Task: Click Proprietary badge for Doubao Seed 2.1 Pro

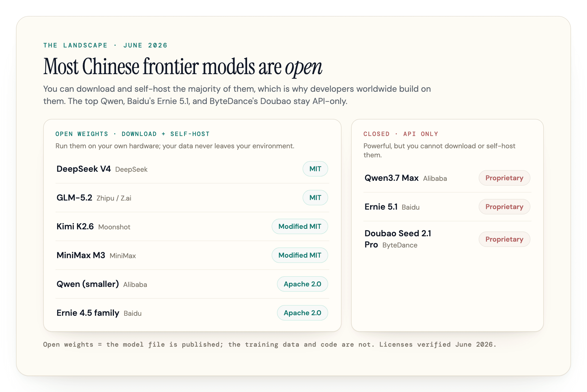Action: click(504, 239)
